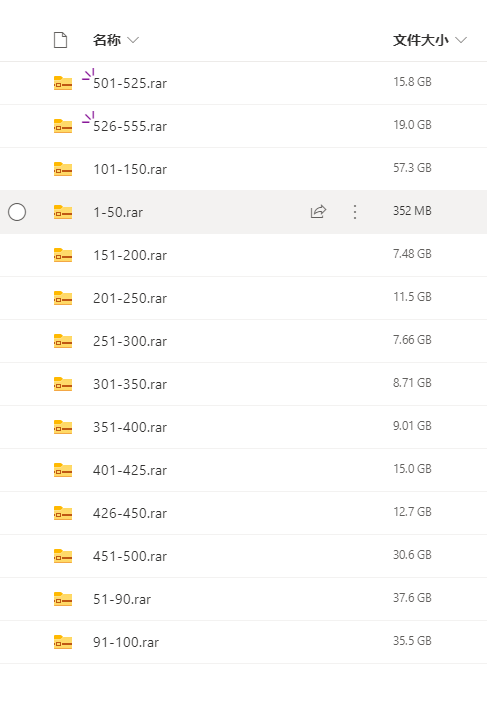Open the three-dot menu for 1-50.rar
Image resolution: width=487 pixels, height=723 pixels.
[x=355, y=212]
